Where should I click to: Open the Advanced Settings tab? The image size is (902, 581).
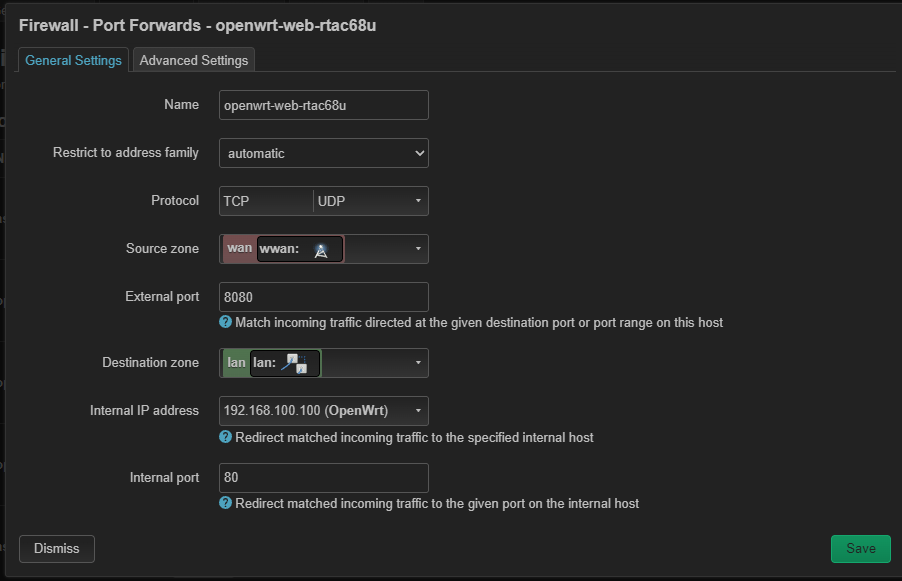pos(194,60)
